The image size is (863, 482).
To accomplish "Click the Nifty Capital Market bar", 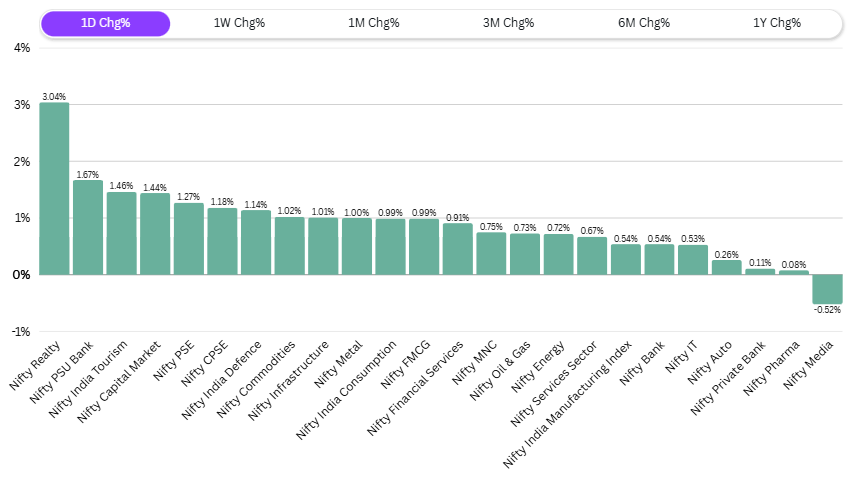I will [155, 234].
